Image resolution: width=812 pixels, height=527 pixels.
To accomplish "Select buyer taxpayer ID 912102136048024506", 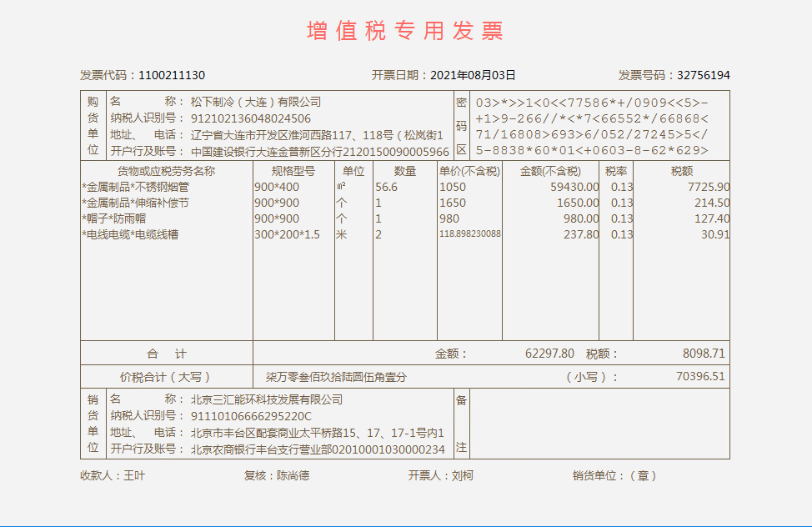I will [251, 118].
